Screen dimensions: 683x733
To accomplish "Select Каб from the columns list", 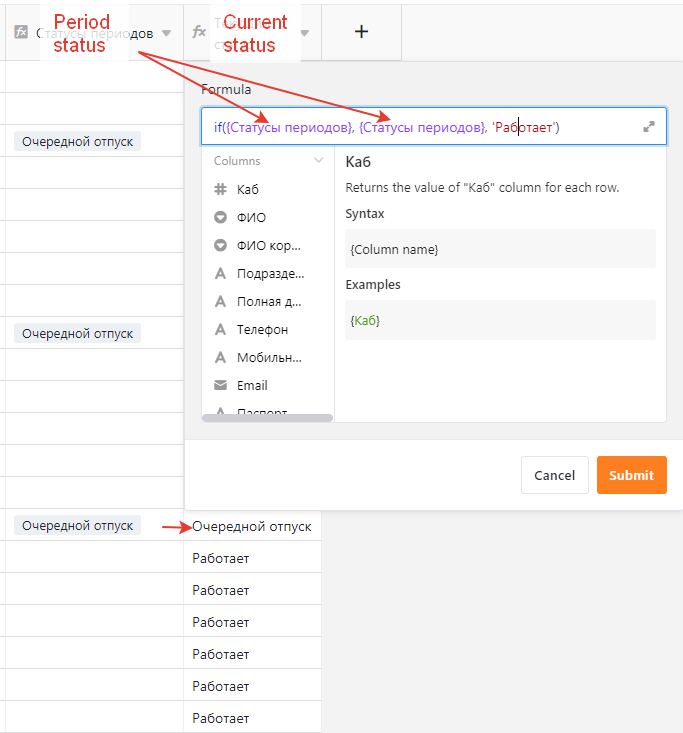I will pyautogui.click(x=248, y=189).
